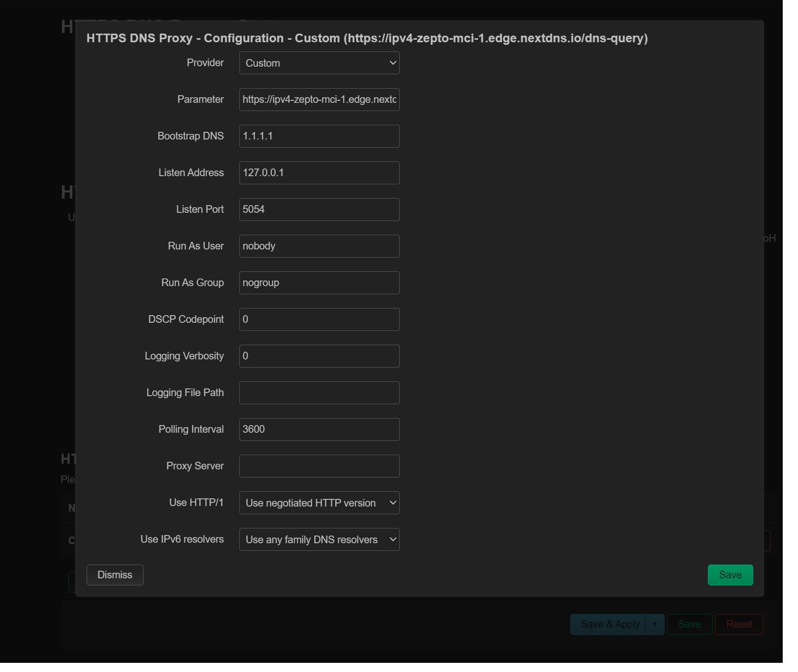This screenshot has width=798, height=672.
Task: Click the Logging Verbosity field
Action: point(319,356)
